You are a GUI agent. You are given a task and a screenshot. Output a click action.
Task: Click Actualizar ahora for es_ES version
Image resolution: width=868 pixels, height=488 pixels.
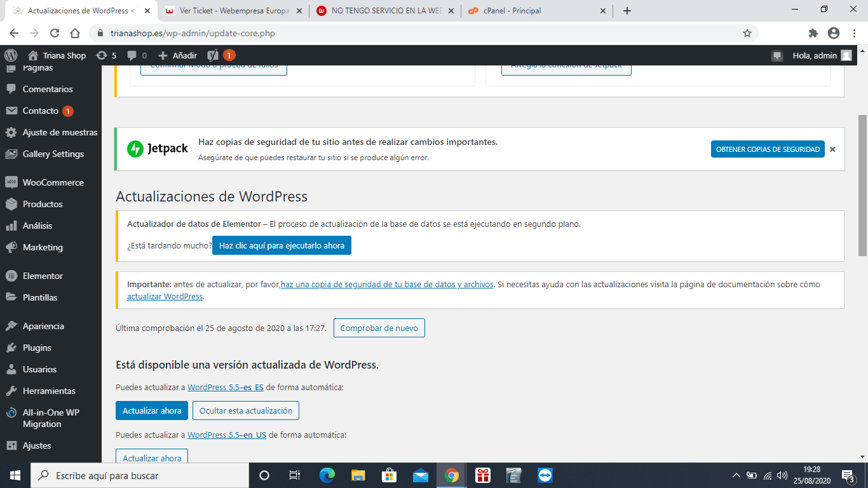152,410
